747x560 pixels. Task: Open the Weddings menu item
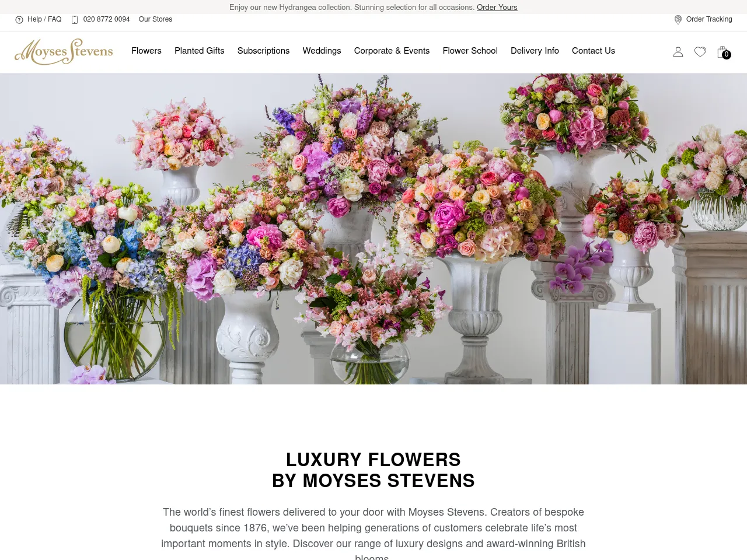tap(322, 51)
